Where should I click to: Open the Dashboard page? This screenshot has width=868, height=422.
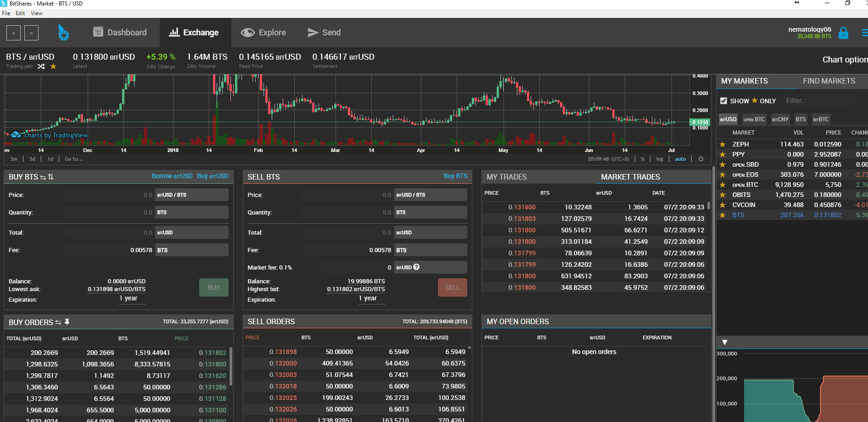(120, 32)
